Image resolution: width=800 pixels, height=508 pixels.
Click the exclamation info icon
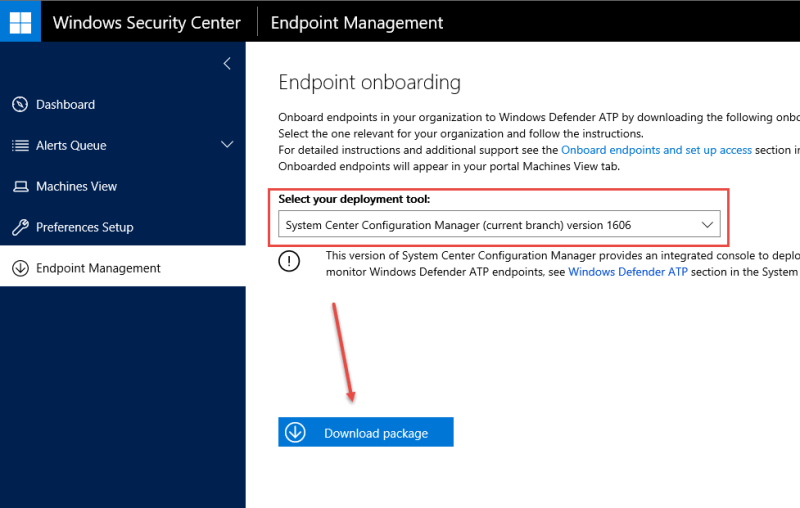[x=290, y=262]
